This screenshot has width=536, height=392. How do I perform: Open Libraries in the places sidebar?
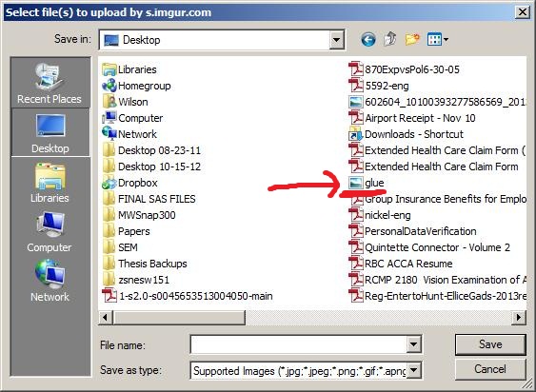(50, 183)
